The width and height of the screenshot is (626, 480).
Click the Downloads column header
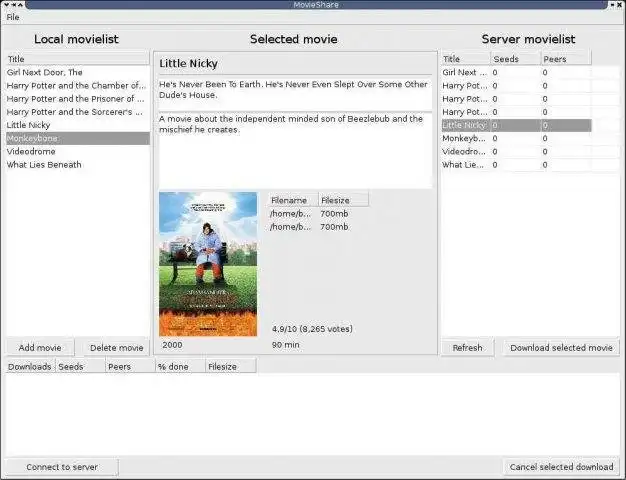click(30, 367)
